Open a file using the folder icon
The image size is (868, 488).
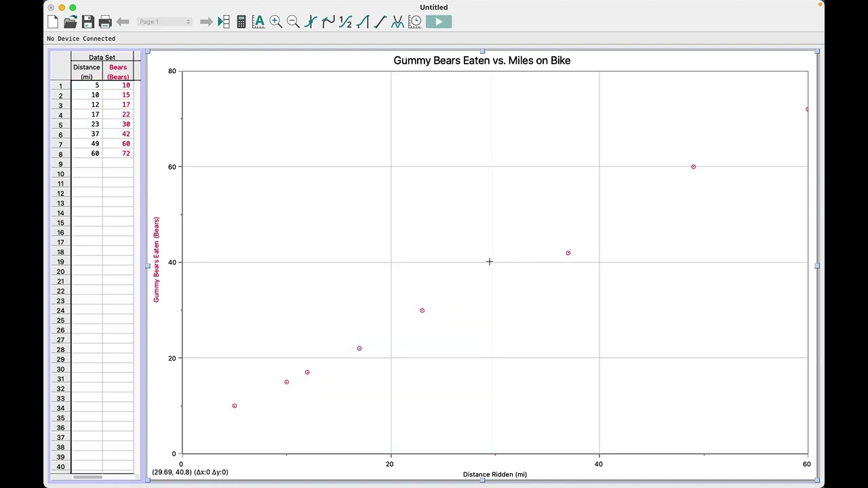point(70,22)
